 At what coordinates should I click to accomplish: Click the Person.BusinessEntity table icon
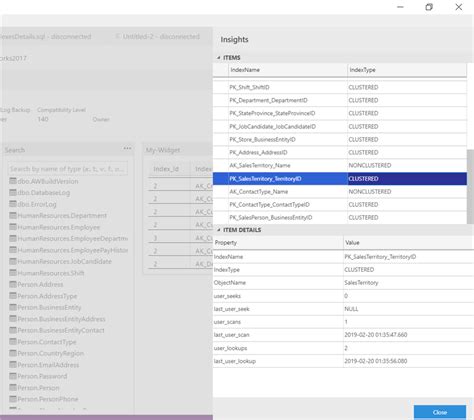click(x=13, y=307)
